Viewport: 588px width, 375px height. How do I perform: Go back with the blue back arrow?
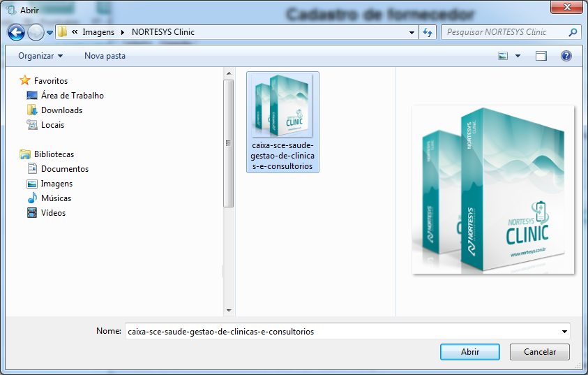[x=16, y=32]
